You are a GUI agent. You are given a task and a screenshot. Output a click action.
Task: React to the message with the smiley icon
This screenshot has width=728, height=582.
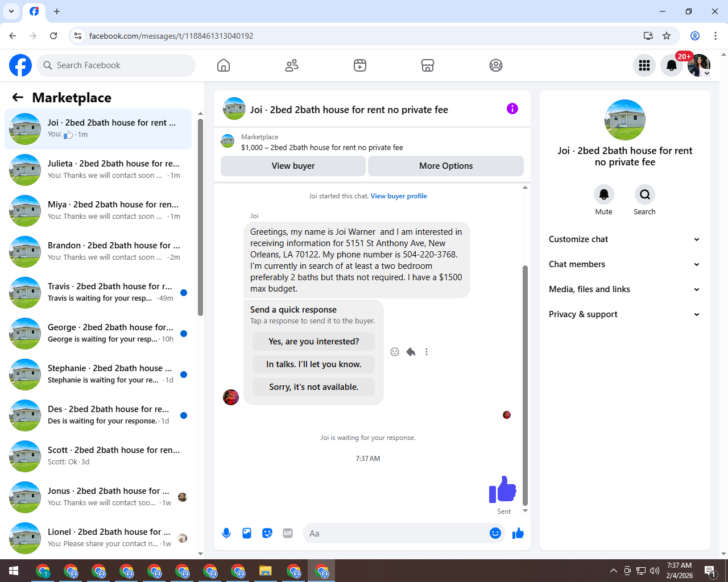click(395, 352)
